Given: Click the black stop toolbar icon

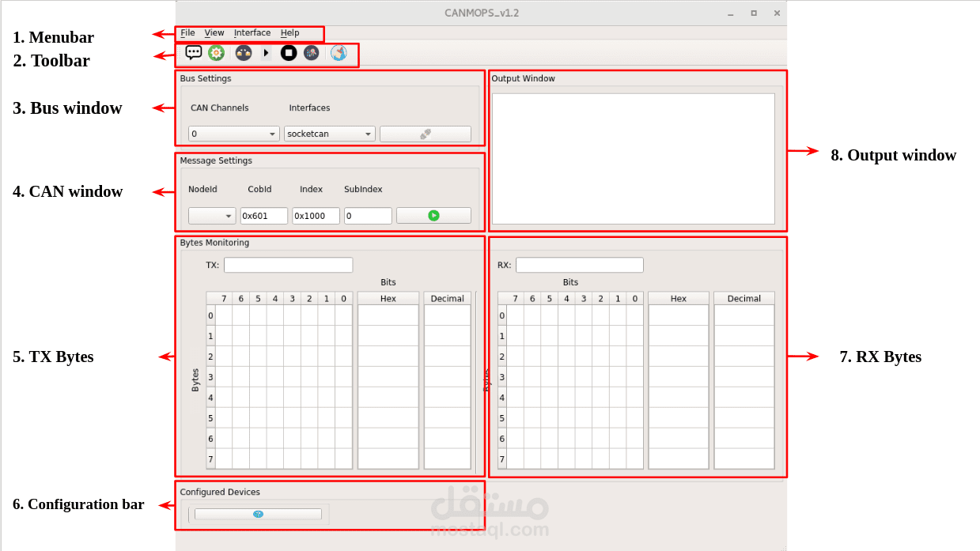Looking at the screenshot, I should pyautogui.click(x=289, y=53).
